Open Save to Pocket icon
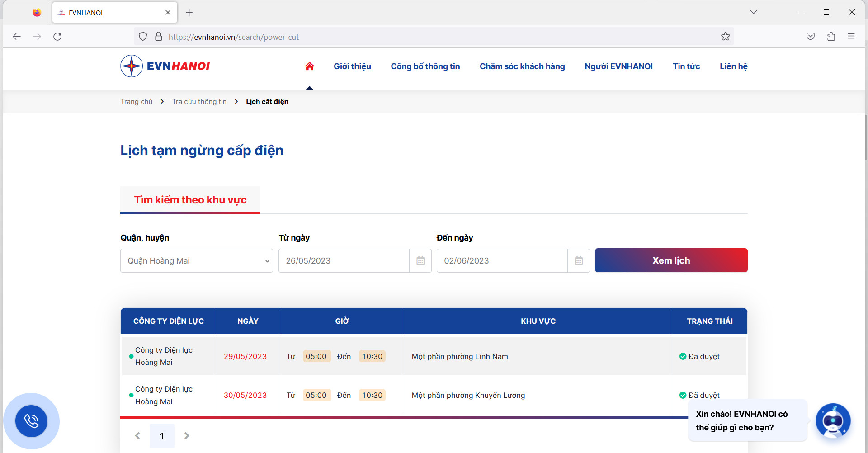868x453 pixels. coord(811,37)
